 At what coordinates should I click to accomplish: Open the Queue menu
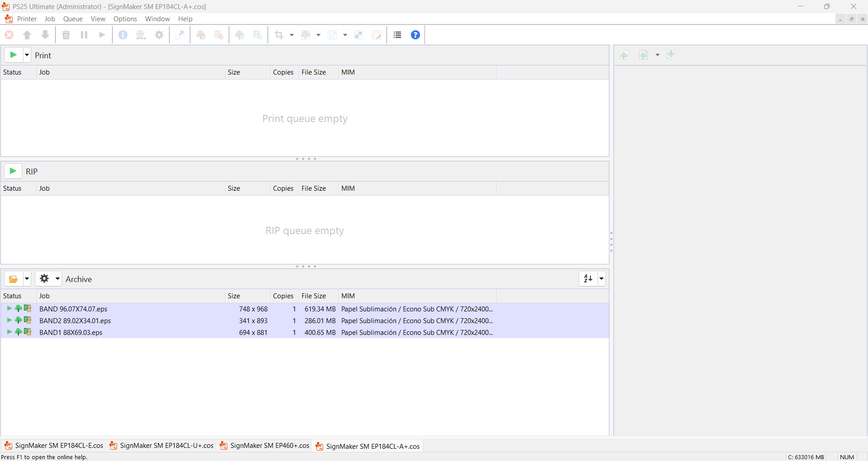tap(73, 19)
